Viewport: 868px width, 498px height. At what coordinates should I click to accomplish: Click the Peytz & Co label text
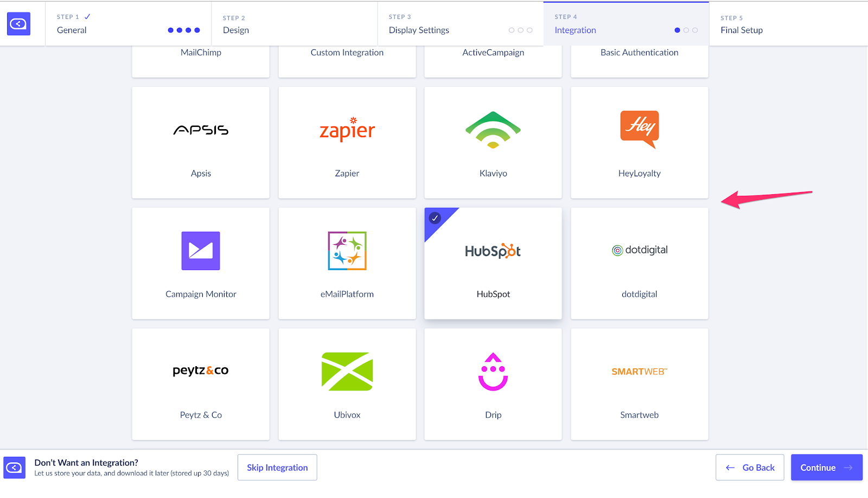coord(201,415)
